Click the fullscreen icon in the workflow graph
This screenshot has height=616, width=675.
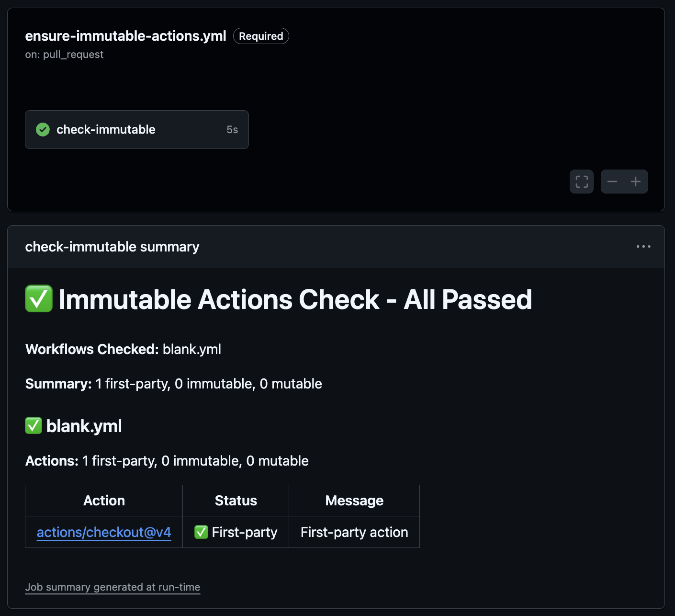582,182
